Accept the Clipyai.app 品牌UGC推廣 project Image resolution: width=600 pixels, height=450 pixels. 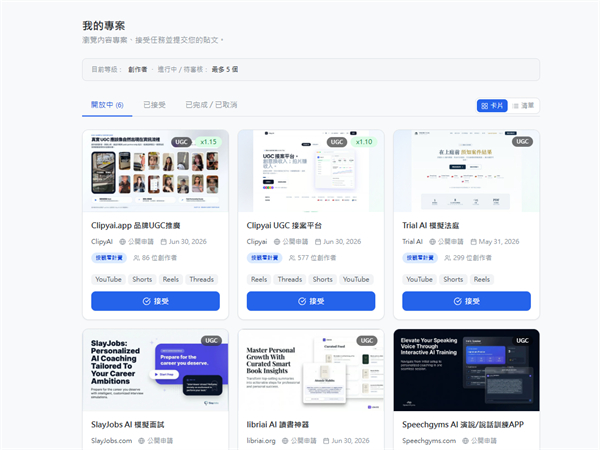point(155,301)
